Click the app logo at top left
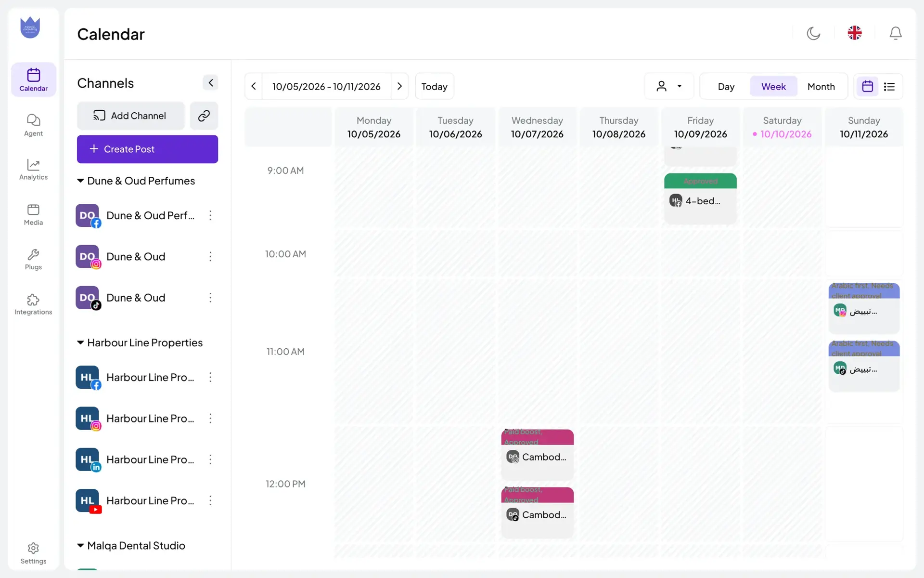924x578 pixels. [x=30, y=27]
